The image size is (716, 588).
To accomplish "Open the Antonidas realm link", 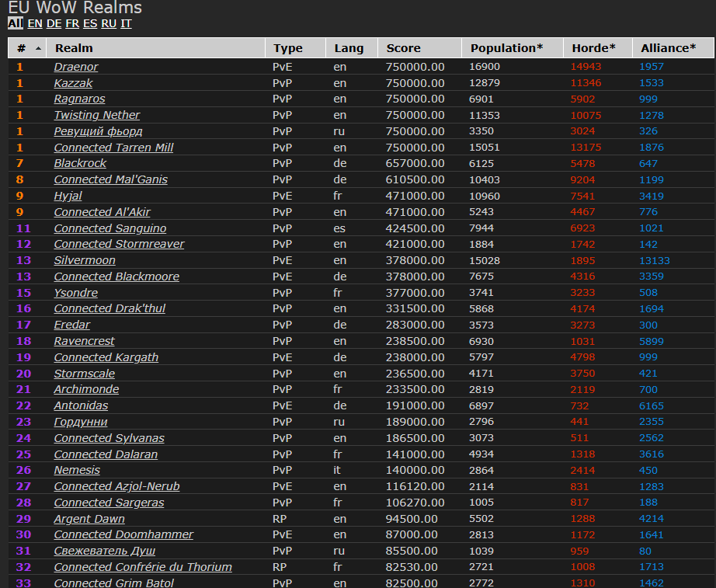I will 81,405.
